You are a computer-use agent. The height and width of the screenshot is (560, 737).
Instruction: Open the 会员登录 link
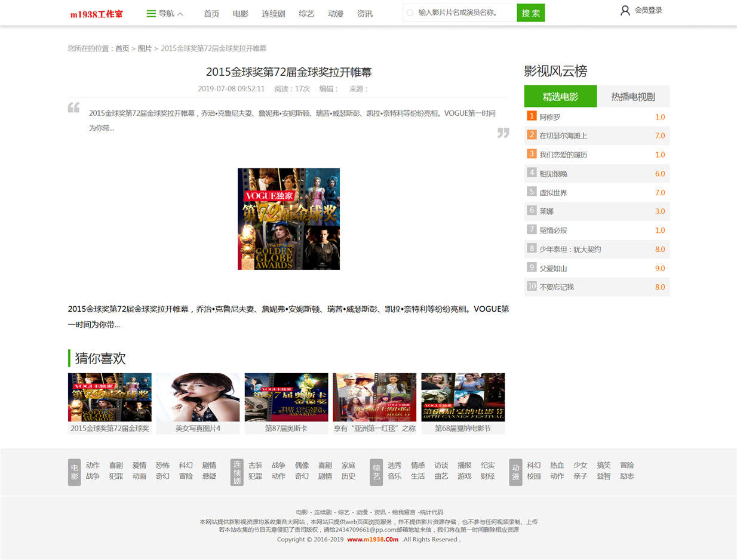[649, 10]
